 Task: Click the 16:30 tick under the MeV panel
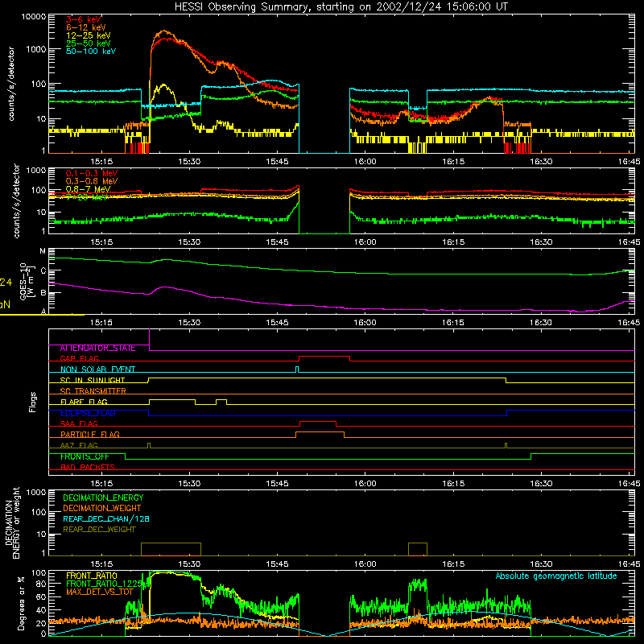[x=541, y=242]
